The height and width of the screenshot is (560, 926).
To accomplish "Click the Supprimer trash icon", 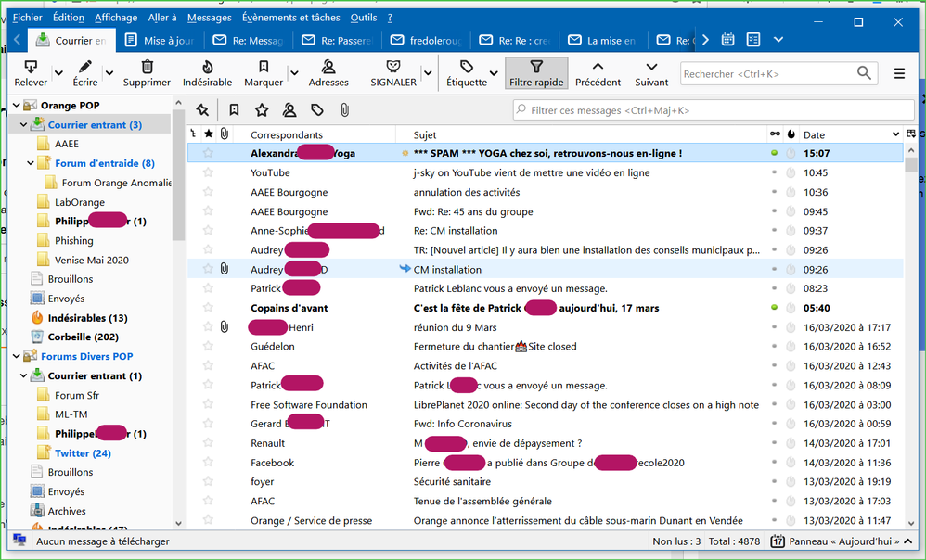I will [x=147, y=74].
